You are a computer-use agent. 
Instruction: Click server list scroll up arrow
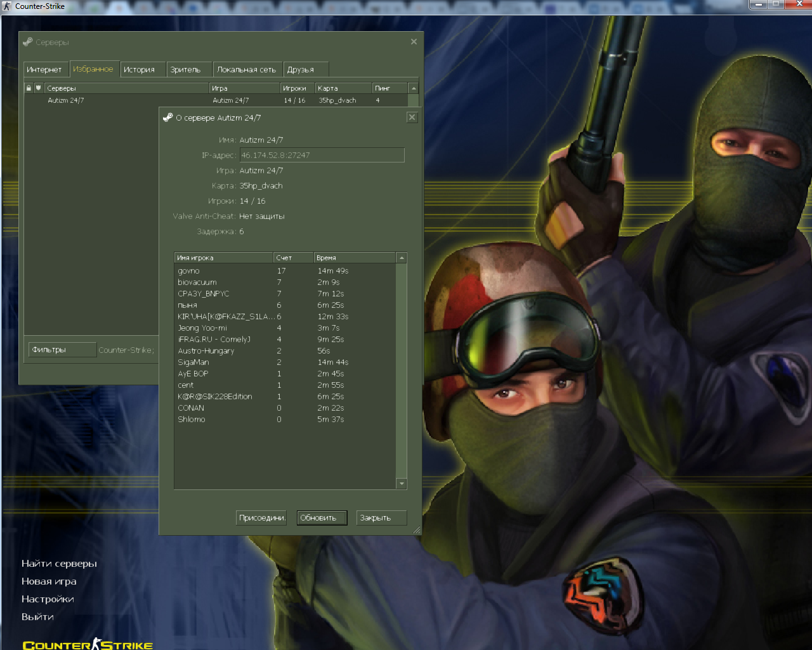point(414,88)
